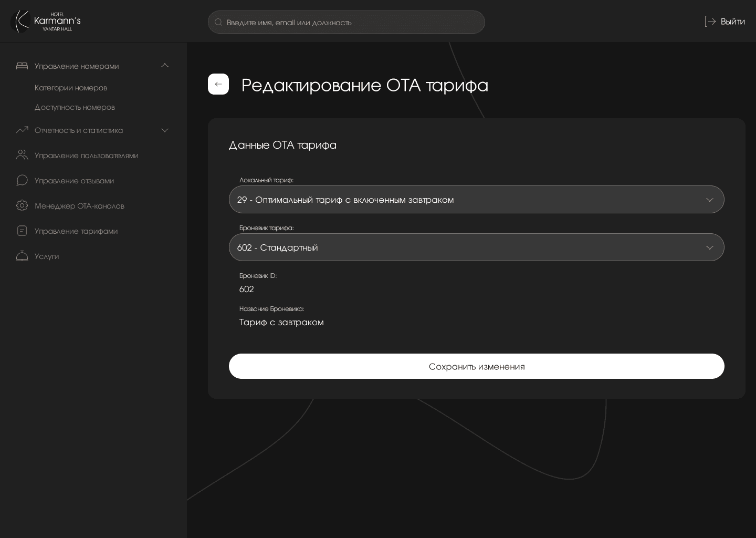The width and height of the screenshot is (756, 538).
Task: Click Выйти to log out
Action: click(733, 22)
